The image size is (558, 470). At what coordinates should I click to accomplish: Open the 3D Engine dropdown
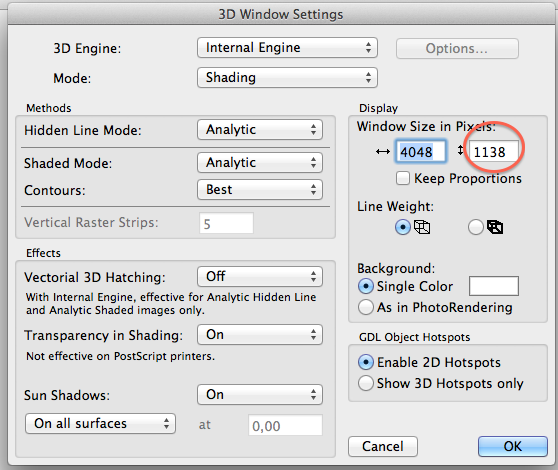(287, 48)
